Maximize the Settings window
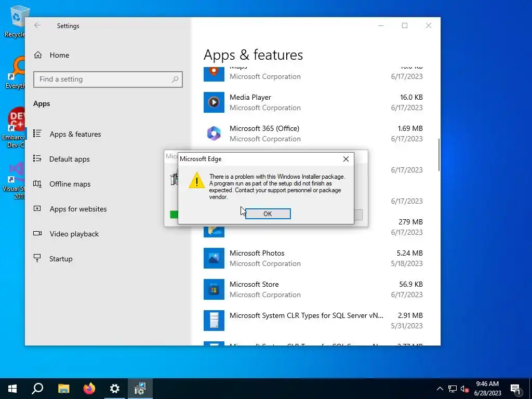This screenshot has height=399, width=532. (x=404, y=25)
